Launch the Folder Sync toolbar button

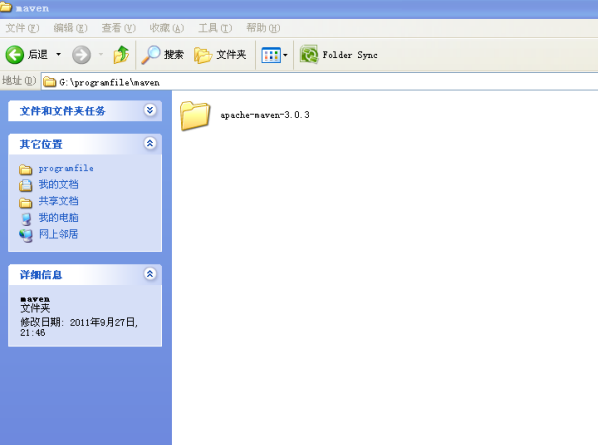click(339, 55)
